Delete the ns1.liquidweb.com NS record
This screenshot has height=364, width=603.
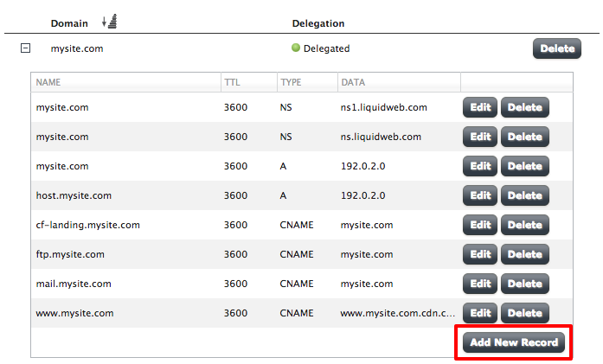pyautogui.click(x=524, y=108)
